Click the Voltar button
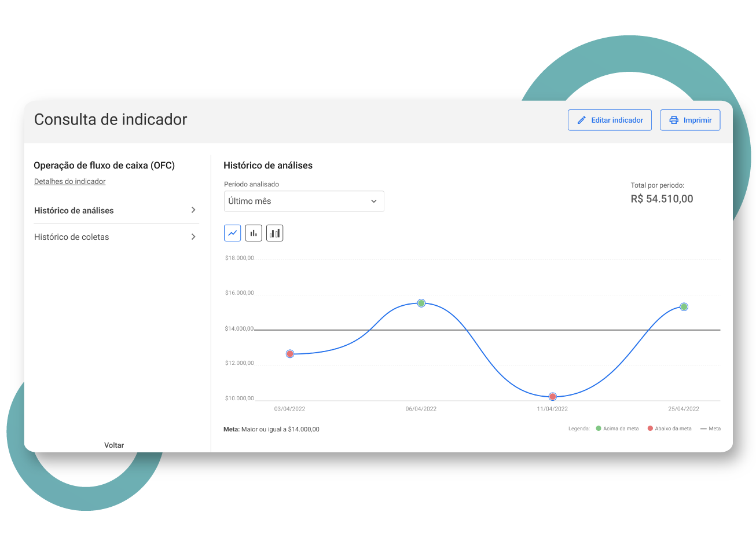The image size is (756, 545). [114, 445]
